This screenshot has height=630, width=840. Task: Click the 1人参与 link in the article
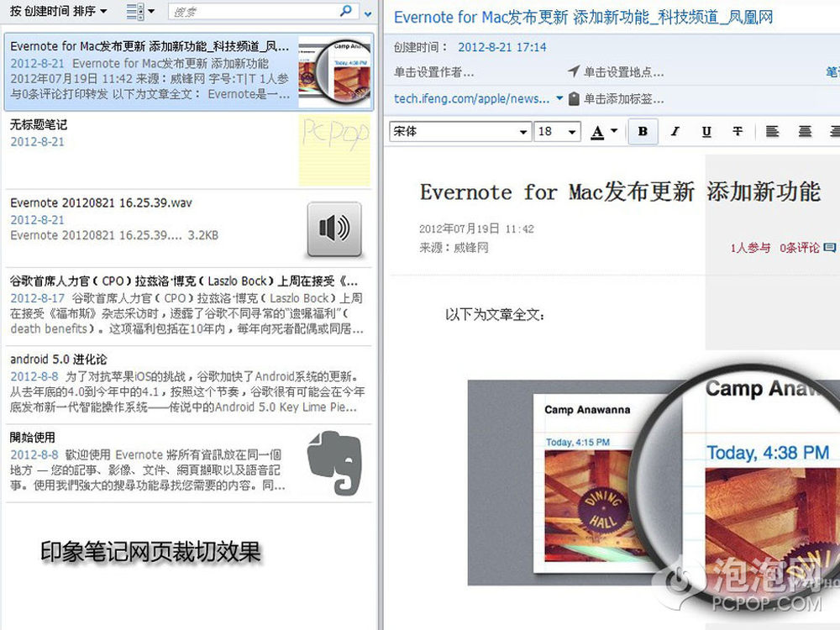[x=750, y=248]
